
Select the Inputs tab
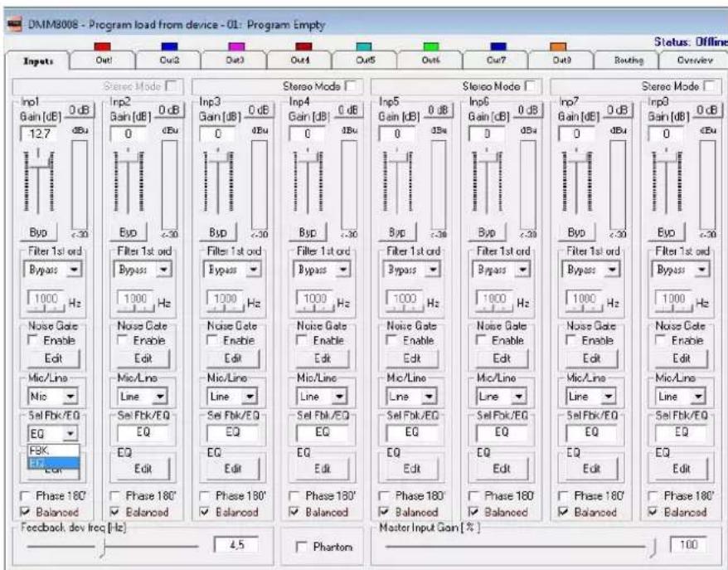(x=38, y=61)
